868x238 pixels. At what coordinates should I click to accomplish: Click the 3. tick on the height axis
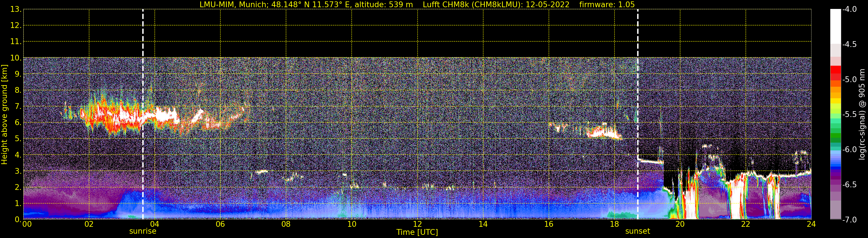[x=18, y=171]
